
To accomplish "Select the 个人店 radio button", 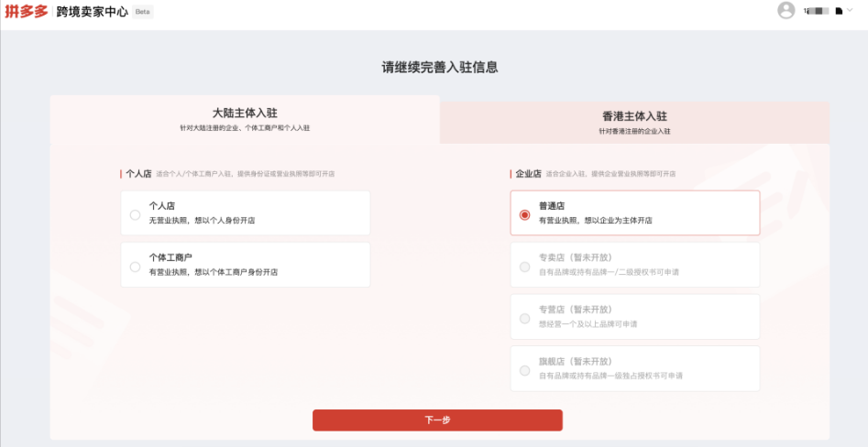I will 135,214.
